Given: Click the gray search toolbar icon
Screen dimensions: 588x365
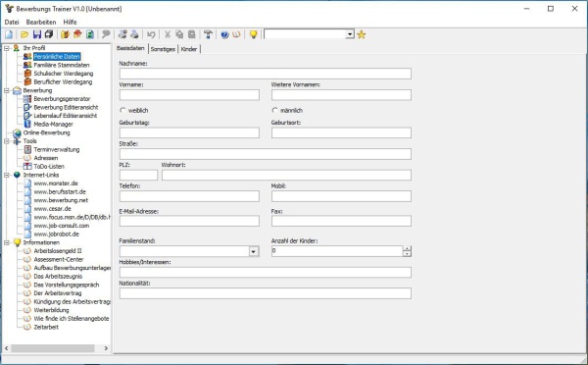Looking at the screenshot, I should click(106, 34).
